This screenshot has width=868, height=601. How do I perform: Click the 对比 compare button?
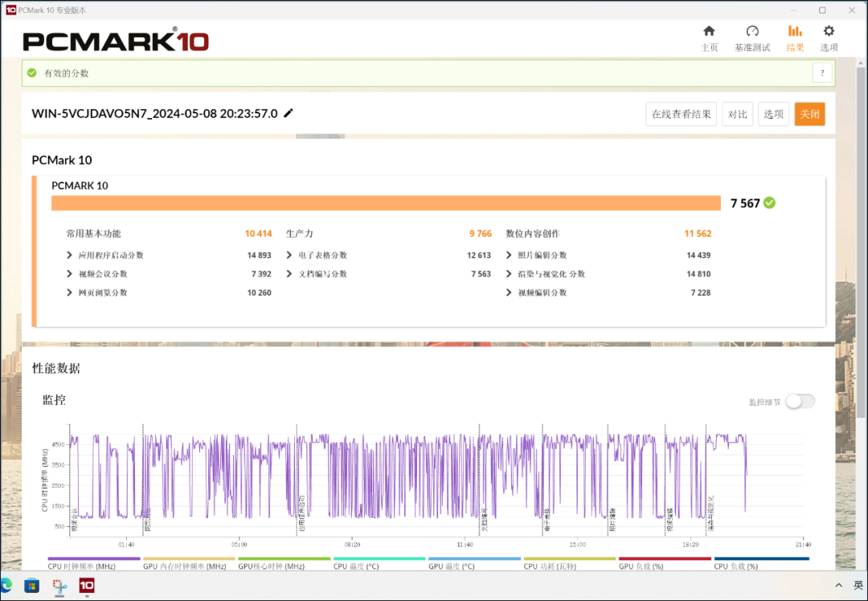click(737, 115)
